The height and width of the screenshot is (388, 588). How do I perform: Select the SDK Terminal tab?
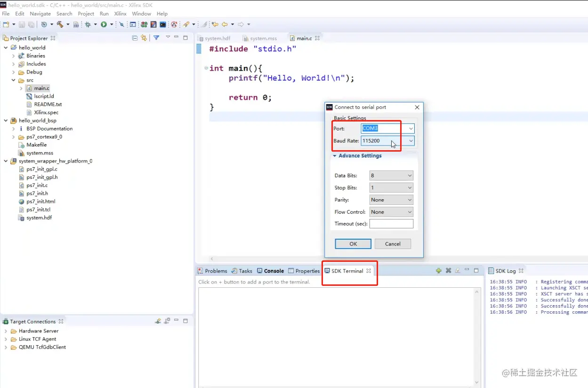(348, 271)
